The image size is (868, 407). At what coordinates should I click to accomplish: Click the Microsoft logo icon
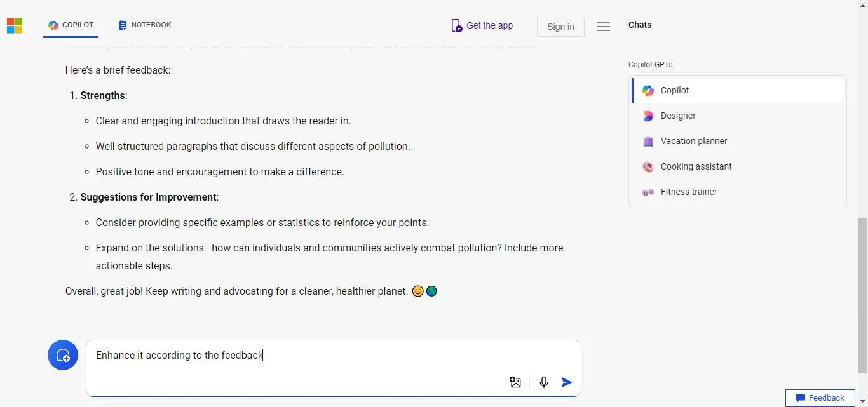[x=15, y=25]
